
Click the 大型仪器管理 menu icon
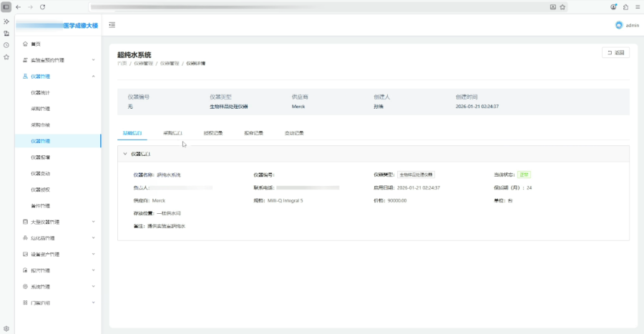(x=25, y=222)
